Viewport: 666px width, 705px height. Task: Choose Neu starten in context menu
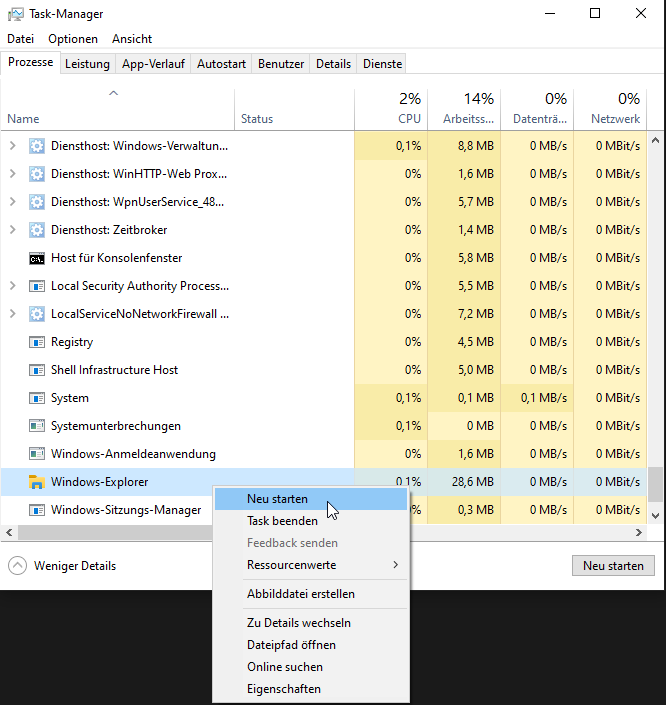[x=311, y=499]
